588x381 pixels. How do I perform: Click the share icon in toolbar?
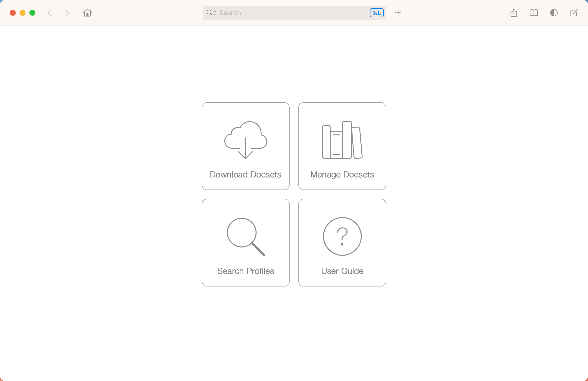(x=514, y=13)
